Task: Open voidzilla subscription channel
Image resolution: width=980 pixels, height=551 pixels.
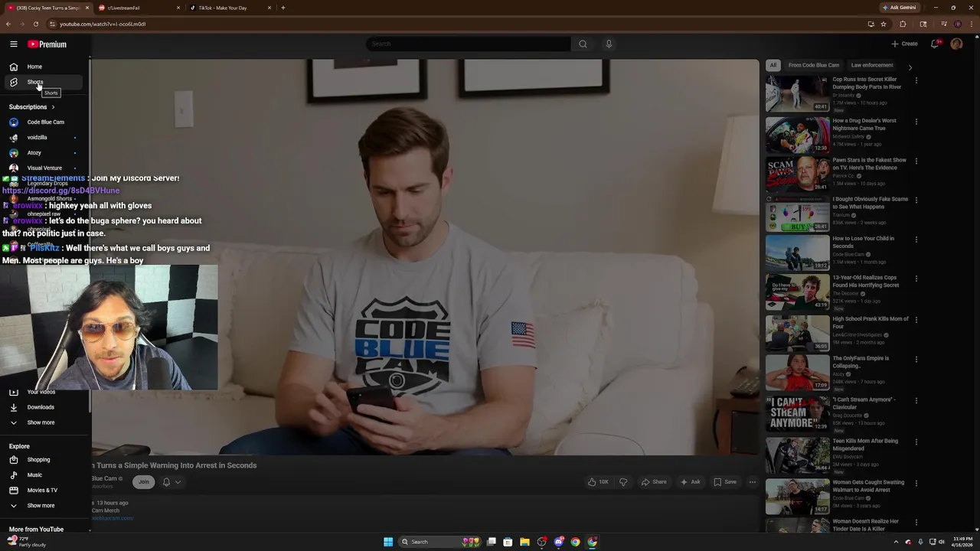Action: tap(45, 138)
